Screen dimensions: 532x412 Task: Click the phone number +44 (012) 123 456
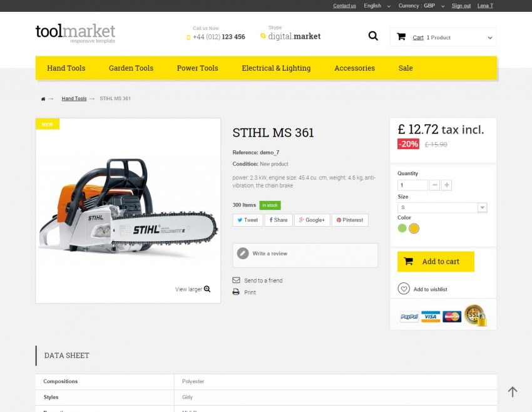(x=219, y=37)
